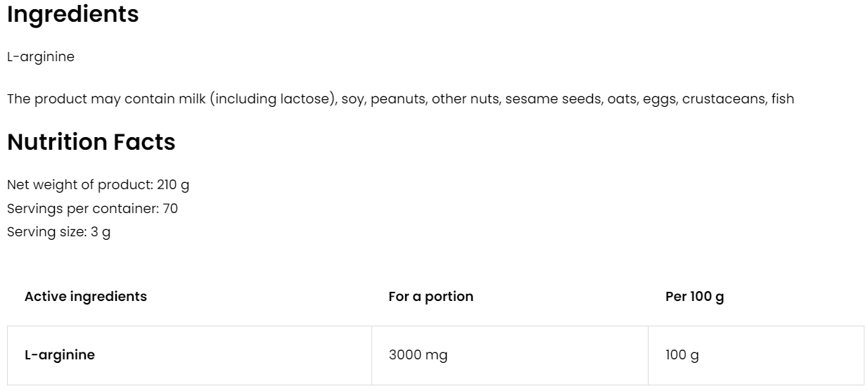The width and height of the screenshot is (868, 391).
Task: Click the Per 100 g column header
Action: click(x=694, y=297)
